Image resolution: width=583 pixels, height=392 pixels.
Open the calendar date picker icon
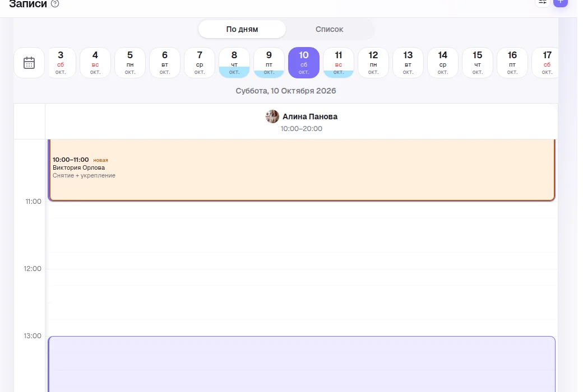(29, 63)
